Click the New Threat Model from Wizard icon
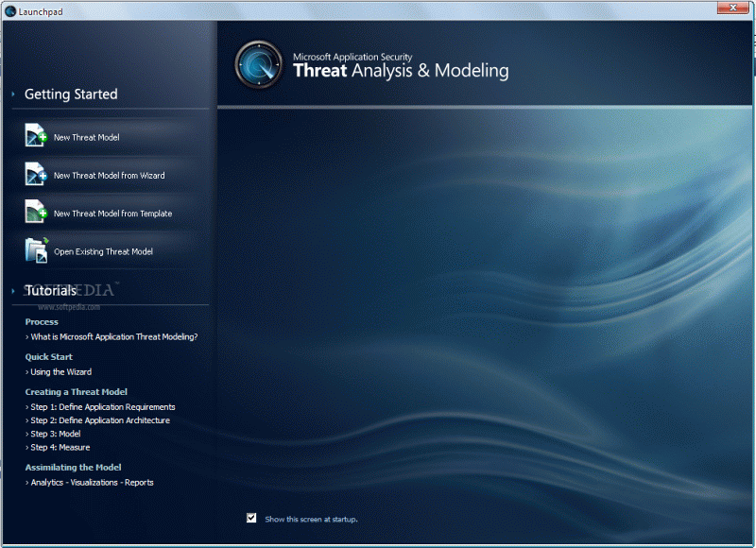This screenshot has width=756, height=548. coord(36,174)
